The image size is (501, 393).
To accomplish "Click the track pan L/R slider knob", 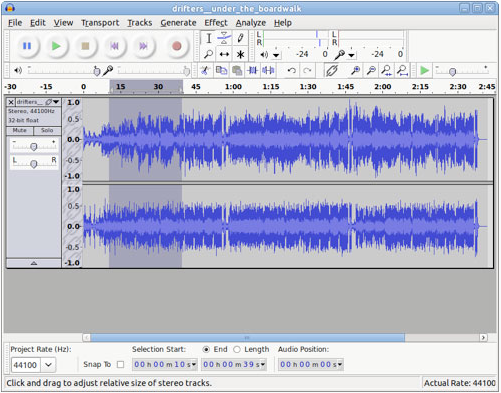I will [x=34, y=164].
